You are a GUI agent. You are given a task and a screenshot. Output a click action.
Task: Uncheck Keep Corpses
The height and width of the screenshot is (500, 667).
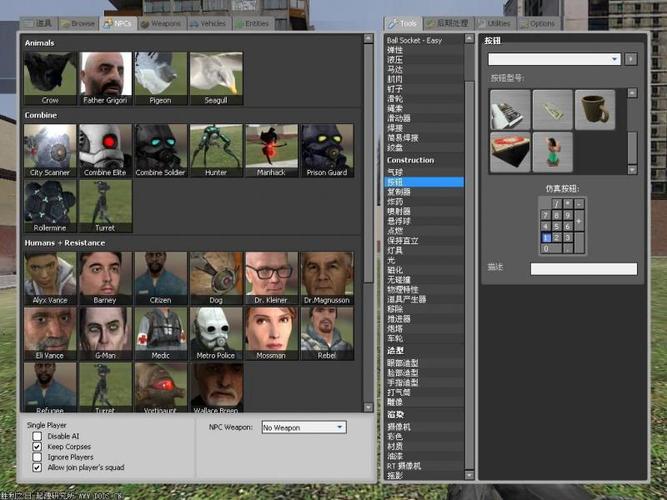[x=37, y=446]
